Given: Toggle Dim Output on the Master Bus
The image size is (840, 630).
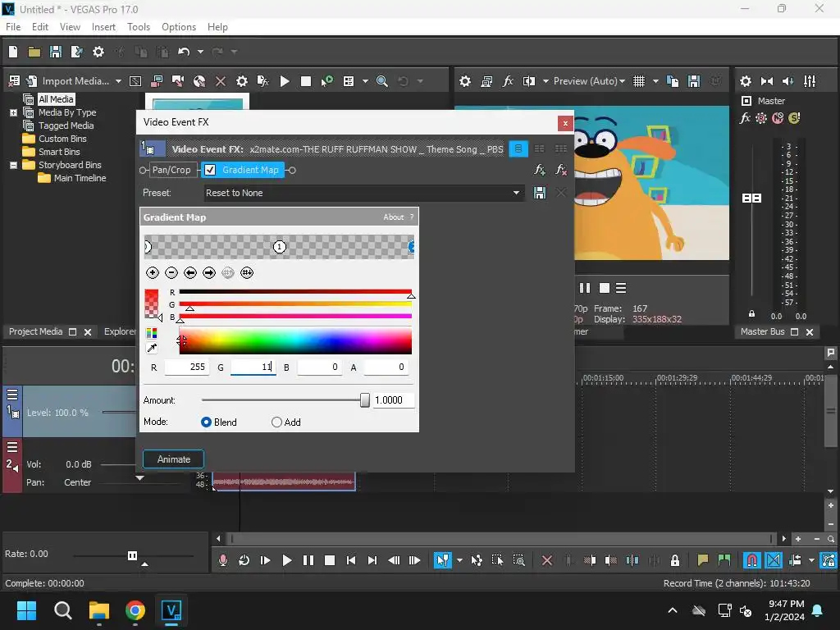Looking at the screenshot, I should (x=788, y=81).
